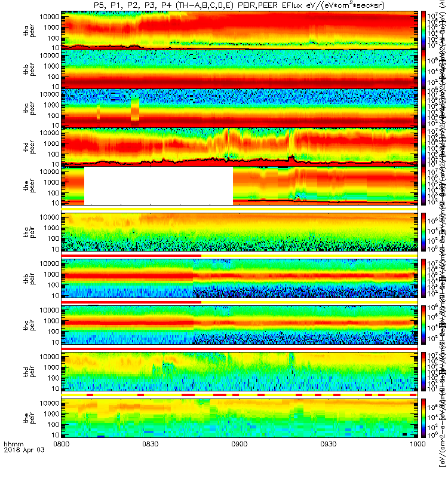Click the 1000 tick label of 'the peir'
The width and height of the screenshot is (448, 478).
tap(51, 414)
